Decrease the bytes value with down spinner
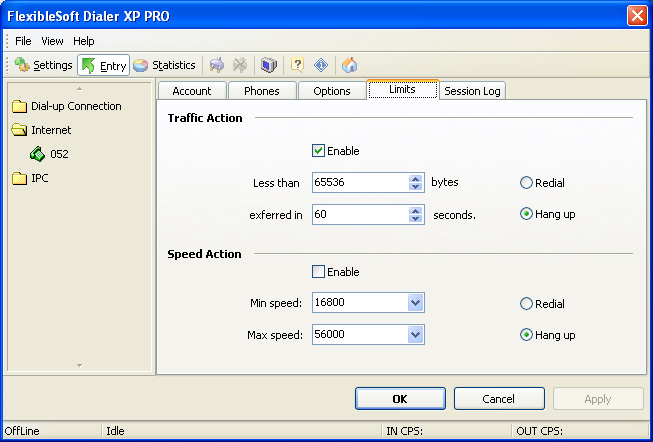Viewport: 653px width, 442px height. 416,187
